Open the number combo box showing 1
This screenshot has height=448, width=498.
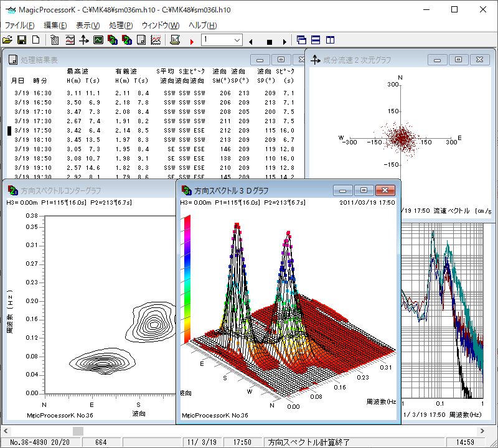click(222, 40)
